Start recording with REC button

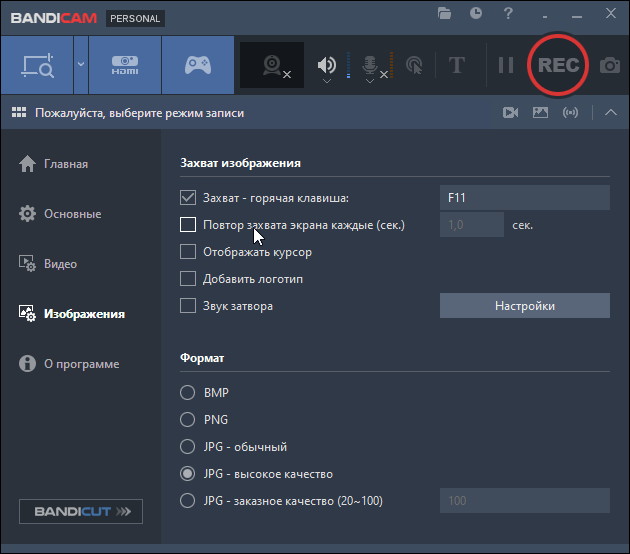pos(558,65)
